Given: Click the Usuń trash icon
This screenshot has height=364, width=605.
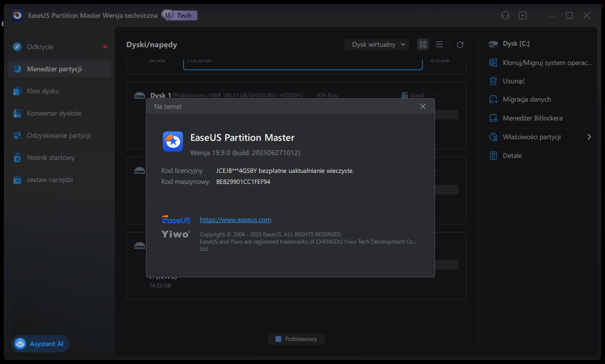Looking at the screenshot, I should click(x=493, y=81).
